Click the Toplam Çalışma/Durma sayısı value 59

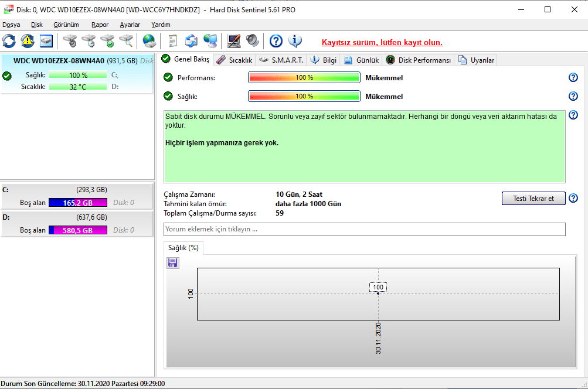coord(280,213)
